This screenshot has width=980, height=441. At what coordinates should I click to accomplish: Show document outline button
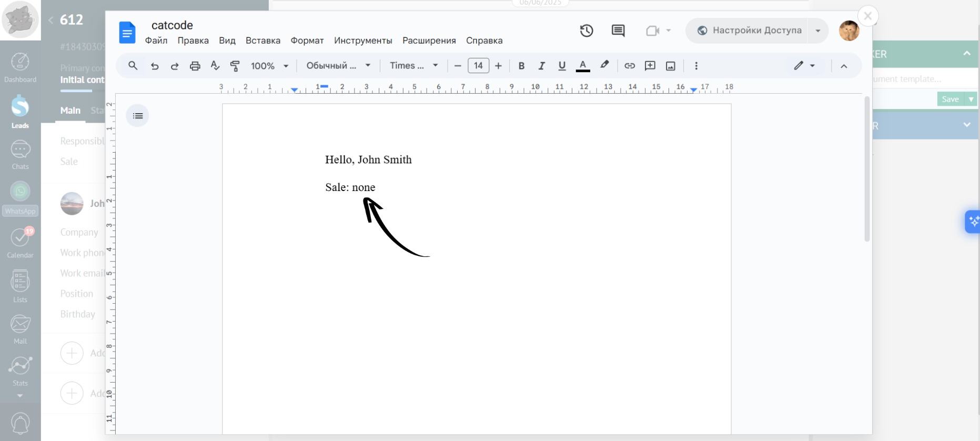coord(138,116)
